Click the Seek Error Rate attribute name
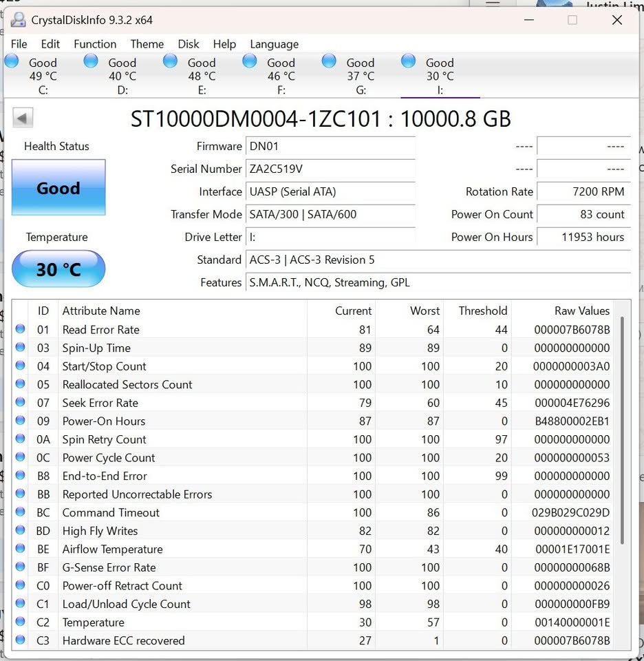This screenshot has width=644, height=661. [100, 403]
